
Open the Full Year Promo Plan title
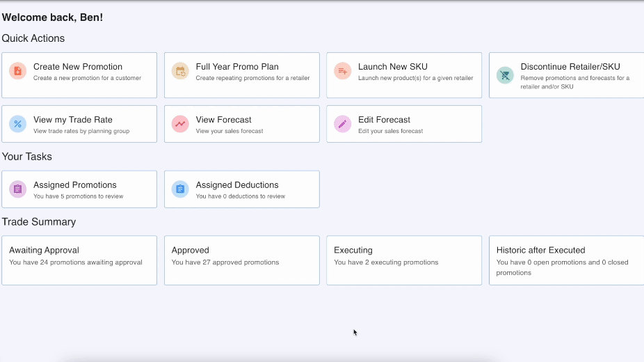pos(237,67)
